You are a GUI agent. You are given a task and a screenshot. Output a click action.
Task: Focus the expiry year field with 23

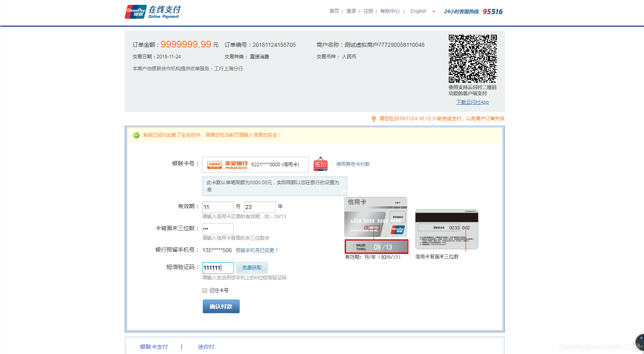260,207
